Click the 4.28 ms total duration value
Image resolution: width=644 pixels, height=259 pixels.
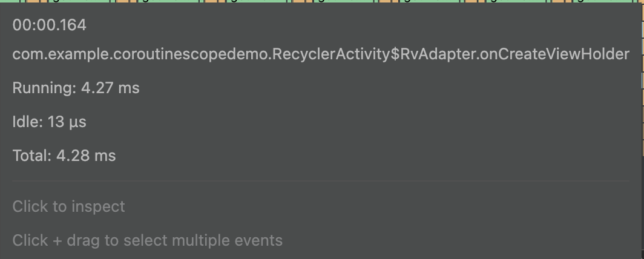tap(86, 156)
